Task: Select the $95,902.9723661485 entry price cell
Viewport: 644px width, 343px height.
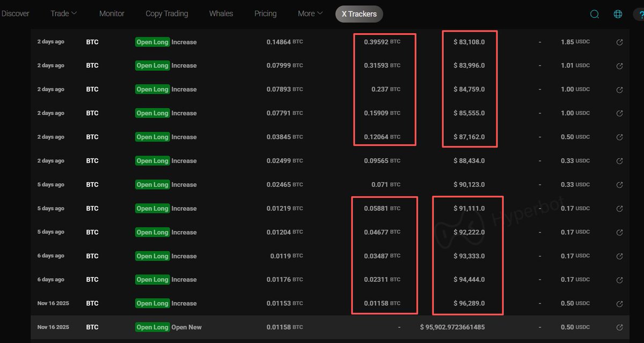Action: [452, 327]
